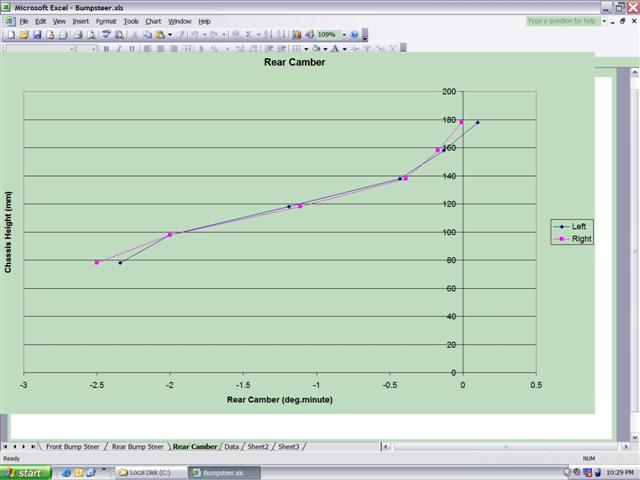
Task: Click the Internet Explorer quick launch icon
Action: [x=66, y=473]
